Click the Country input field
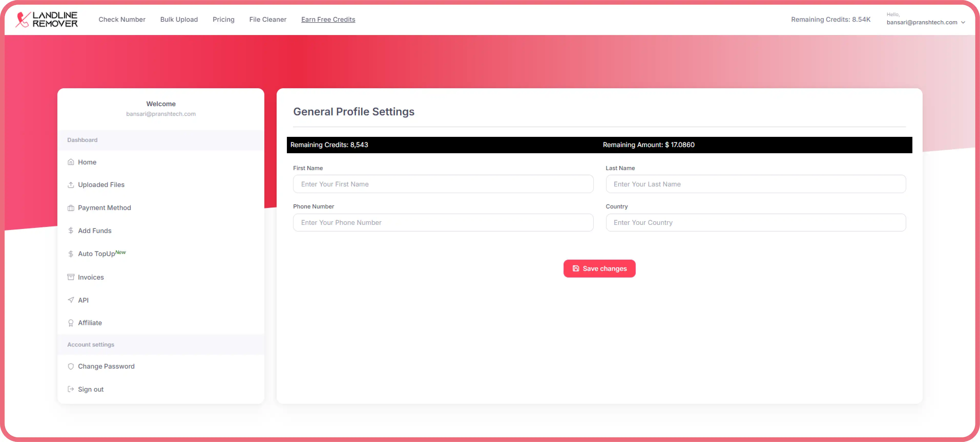 click(756, 222)
